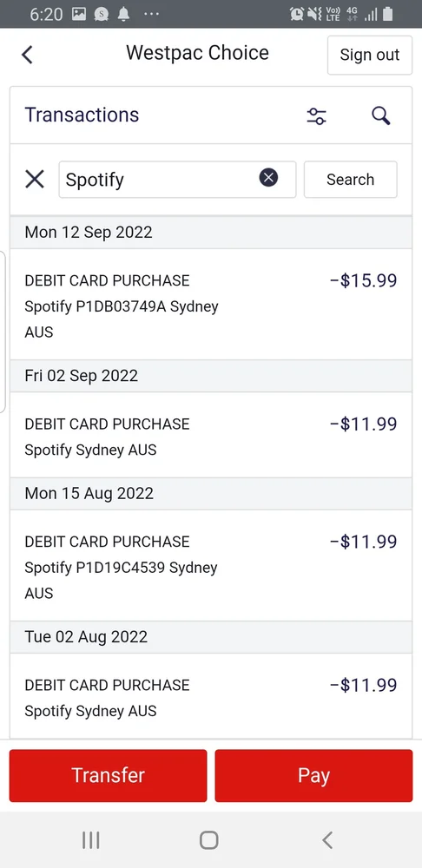The height and width of the screenshot is (868, 422).
Task: Open the 02 Aug Spotify Sydney transaction
Action: coord(211,696)
